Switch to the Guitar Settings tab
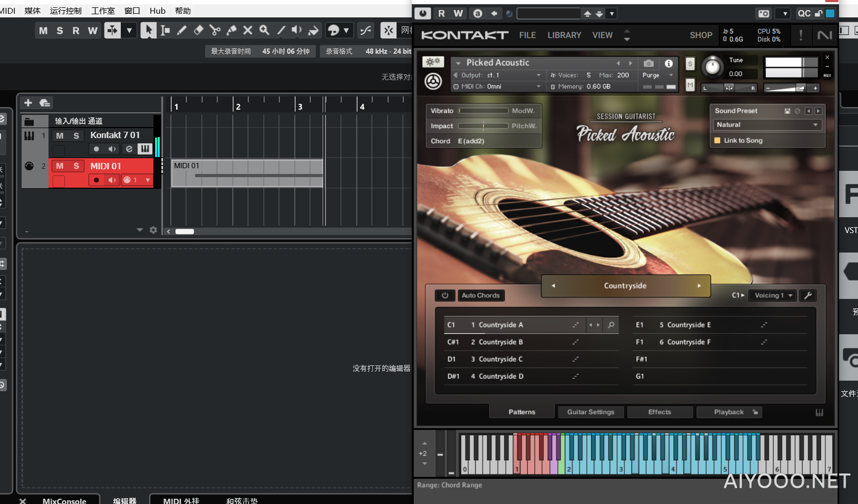 coord(591,412)
